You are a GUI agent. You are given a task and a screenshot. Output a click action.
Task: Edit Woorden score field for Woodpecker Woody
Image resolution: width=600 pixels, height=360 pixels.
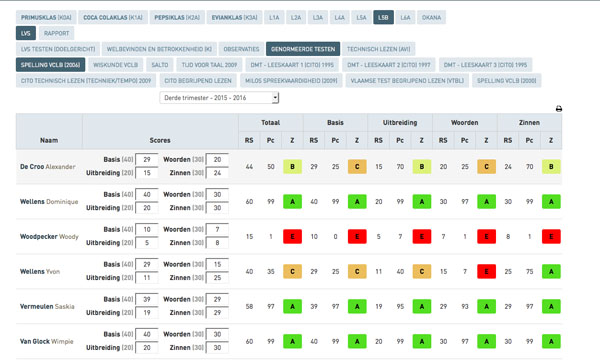coord(217,229)
